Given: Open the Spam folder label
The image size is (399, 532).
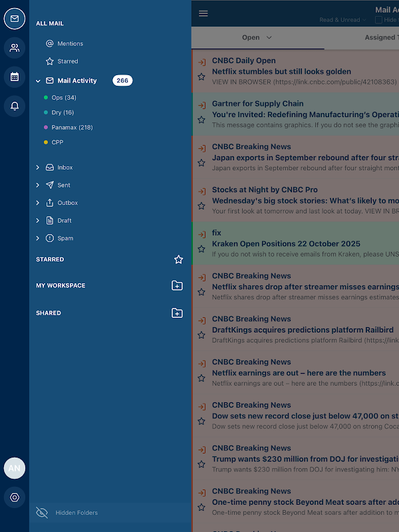Looking at the screenshot, I should (x=65, y=238).
